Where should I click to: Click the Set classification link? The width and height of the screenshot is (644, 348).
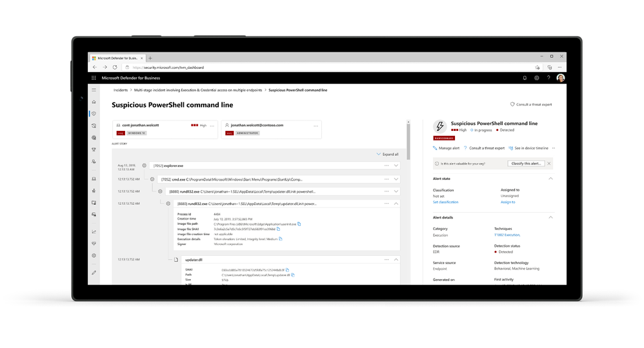[445, 202]
